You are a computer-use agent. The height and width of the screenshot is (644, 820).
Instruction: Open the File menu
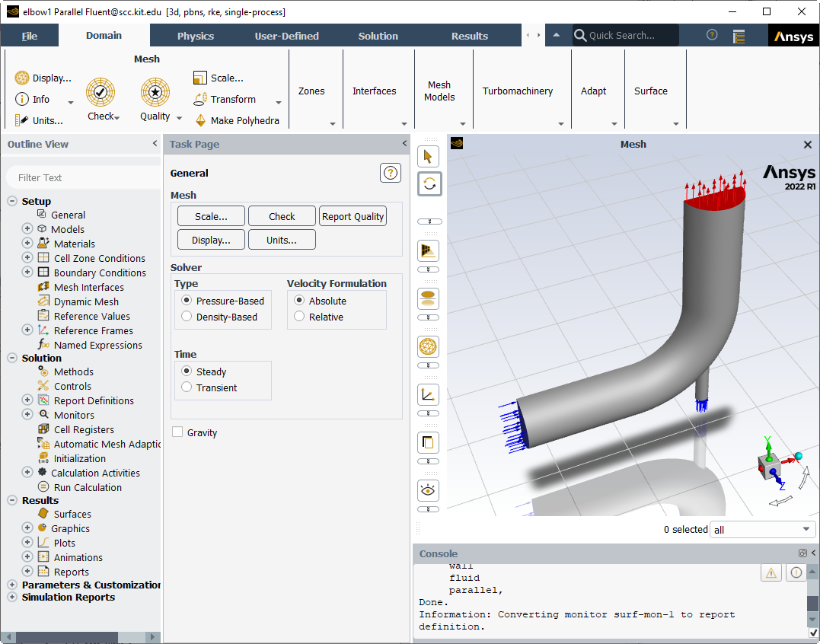[29, 36]
